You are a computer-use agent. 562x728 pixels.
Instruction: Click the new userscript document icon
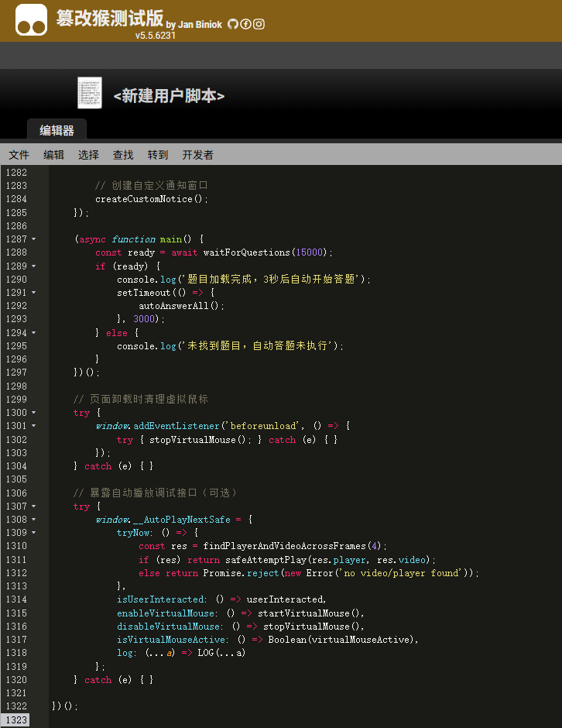click(x=90, y=93)
